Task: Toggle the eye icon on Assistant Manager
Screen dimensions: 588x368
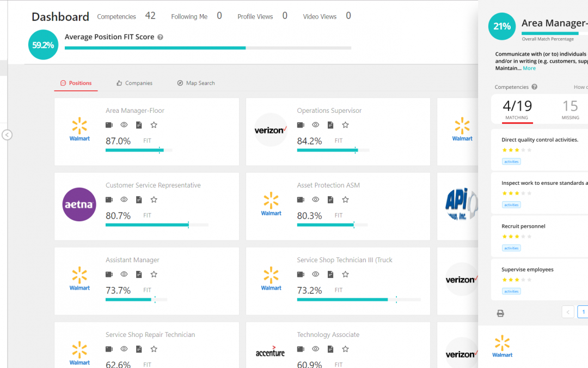Action: [124, 274]
